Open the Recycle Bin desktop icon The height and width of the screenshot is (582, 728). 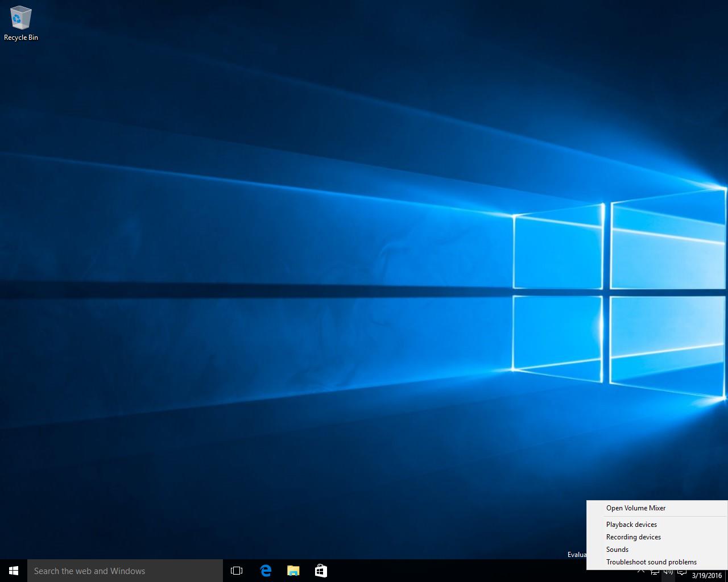21,24
